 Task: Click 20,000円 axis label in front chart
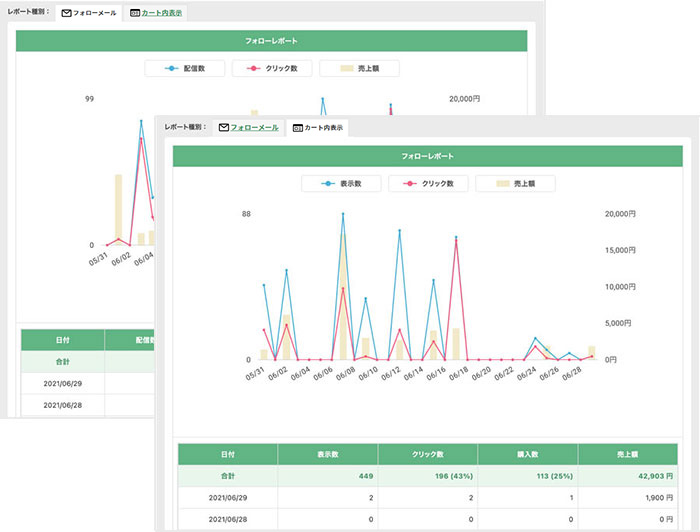[x=620, y=214]
